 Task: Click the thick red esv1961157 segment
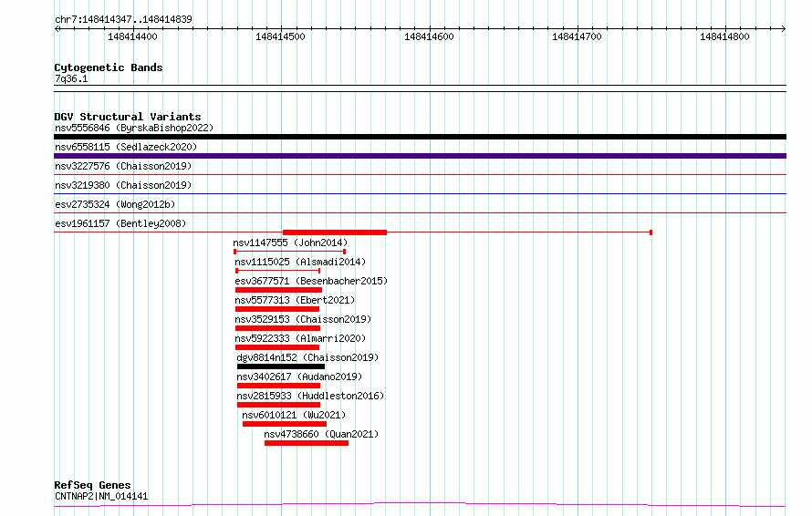(x=335, y=232)
